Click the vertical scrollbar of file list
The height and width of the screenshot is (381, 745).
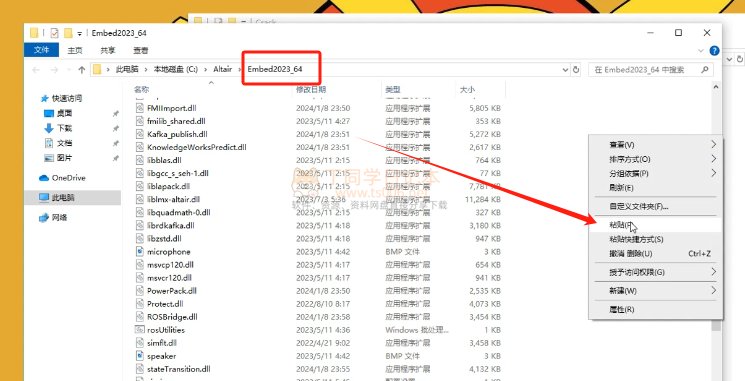coord(716,207)
